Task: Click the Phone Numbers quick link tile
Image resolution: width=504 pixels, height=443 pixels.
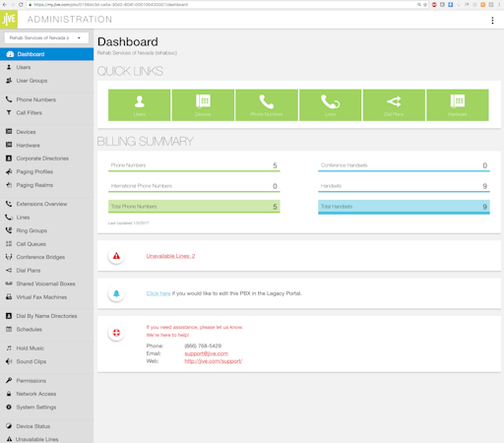Action: 267,105
